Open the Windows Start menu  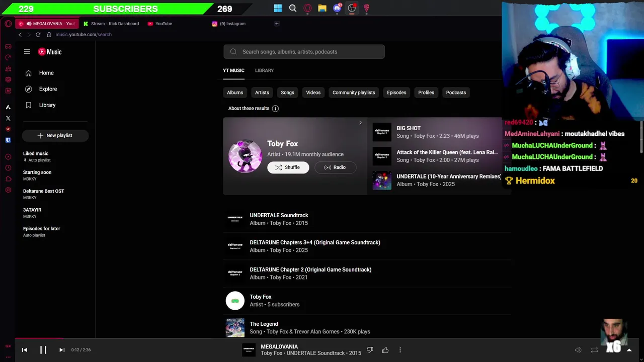(x=278, y=8)
